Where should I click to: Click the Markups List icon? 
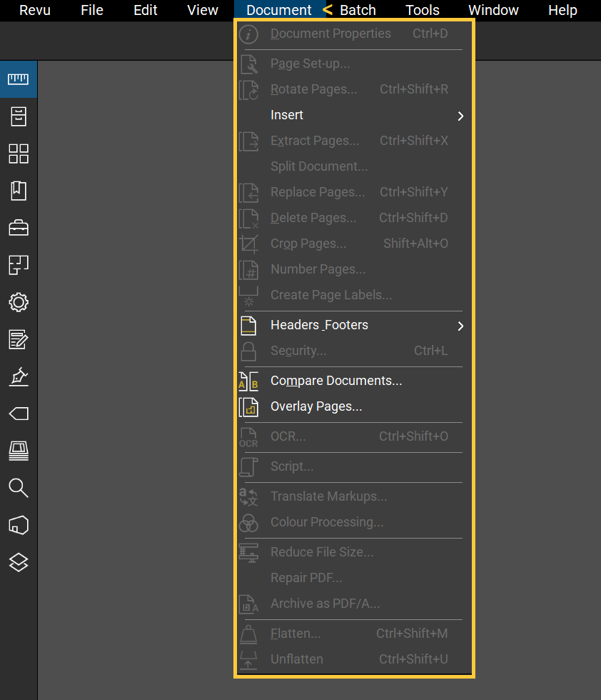coord(18,339)
